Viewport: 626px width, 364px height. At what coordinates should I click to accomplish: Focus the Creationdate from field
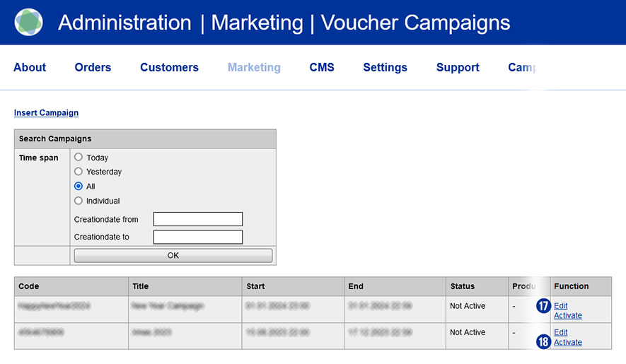pyautogui.click(x=198, y=219)
